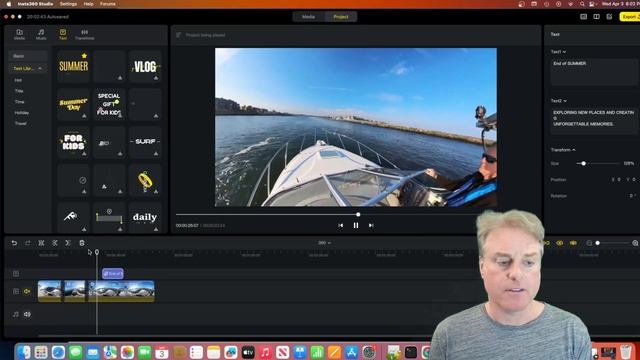Screen dimensions: 640x360
Task: Trim the clip end to playhead
Action: 68,243
